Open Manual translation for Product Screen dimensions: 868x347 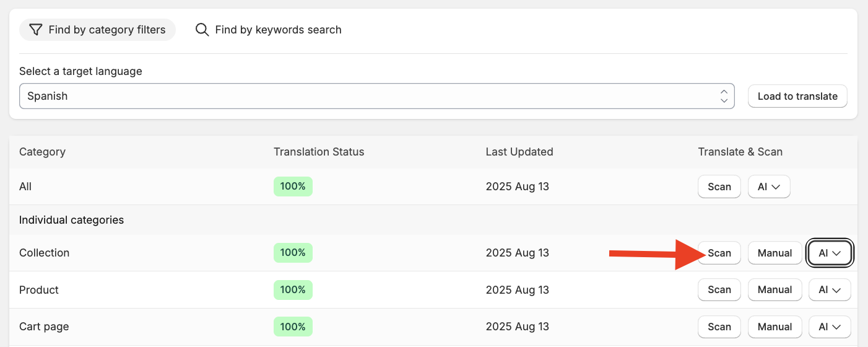pyautogui.click(x=775, y=290)
